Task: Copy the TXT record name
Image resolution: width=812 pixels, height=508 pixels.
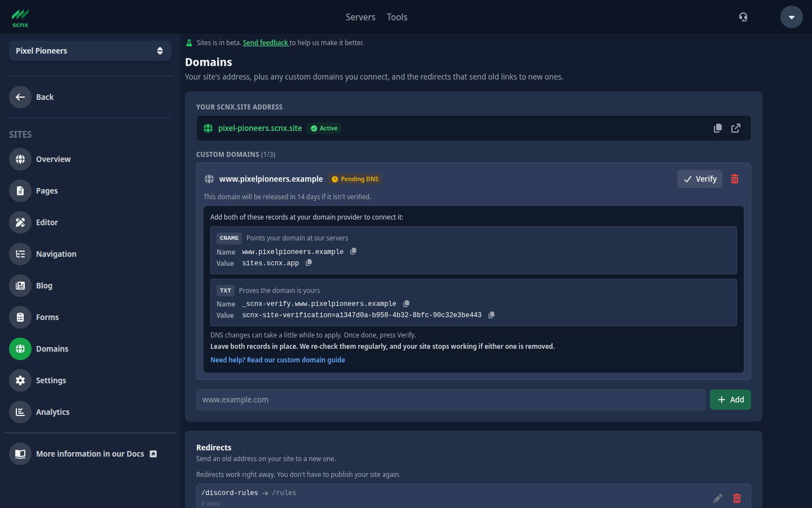Action: point(406,304)
